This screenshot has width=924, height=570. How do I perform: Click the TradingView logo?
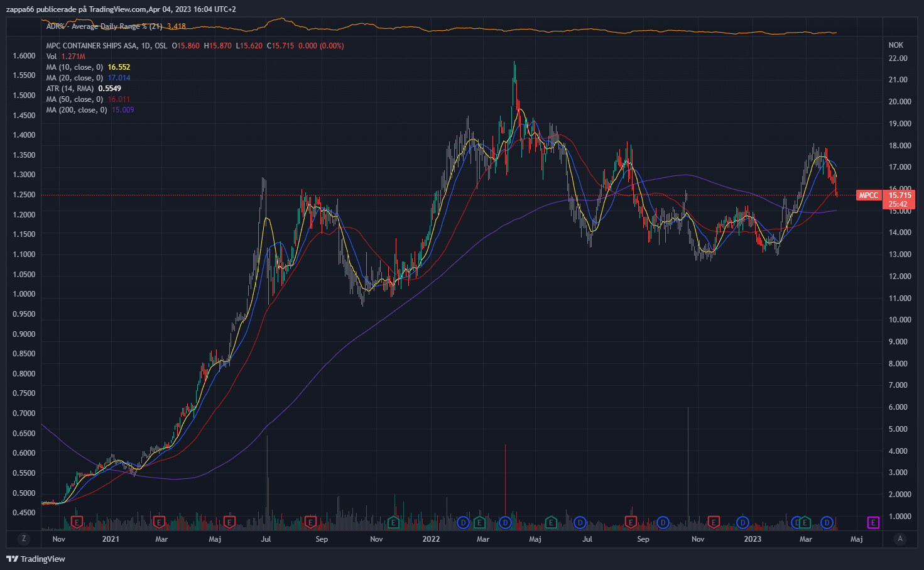pos(36,559)
